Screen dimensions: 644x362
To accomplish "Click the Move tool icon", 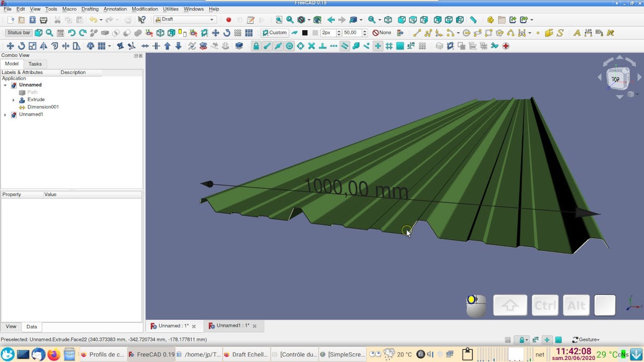I will point(10,46).
